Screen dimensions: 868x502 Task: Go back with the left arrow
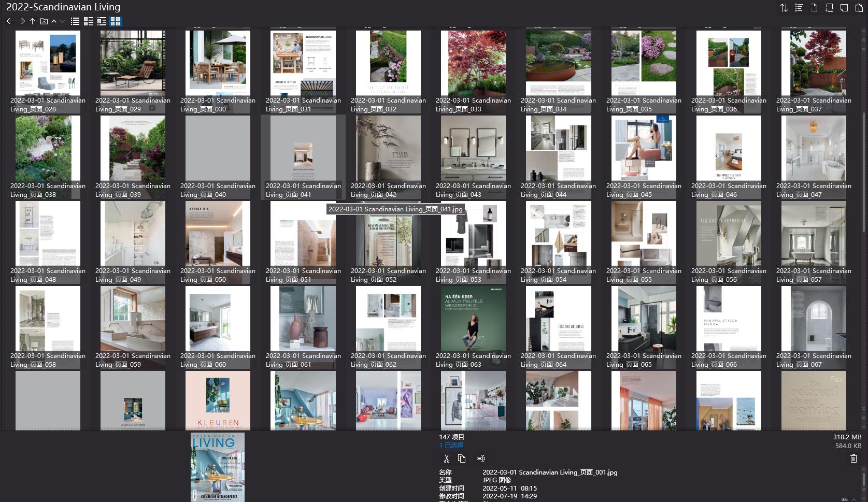[10, 21]
